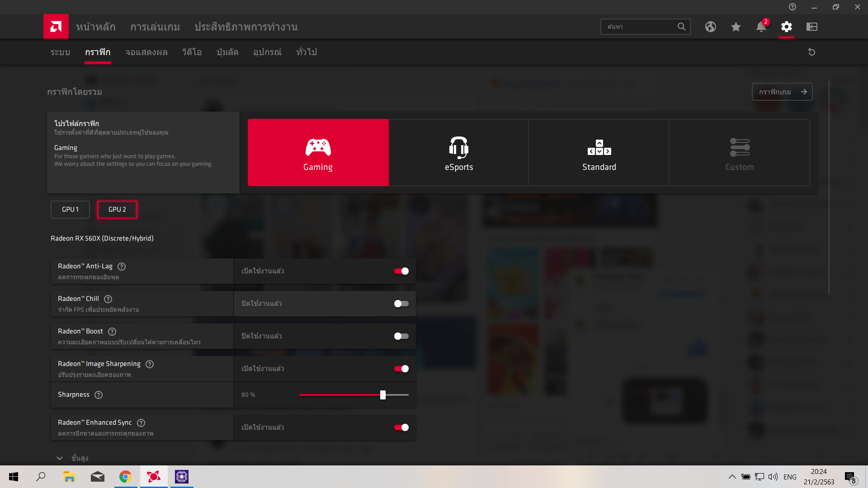The height and width of the screenshot is (488, 868).
Task: Click the help question mark in title bar
Action: [793, 7]
